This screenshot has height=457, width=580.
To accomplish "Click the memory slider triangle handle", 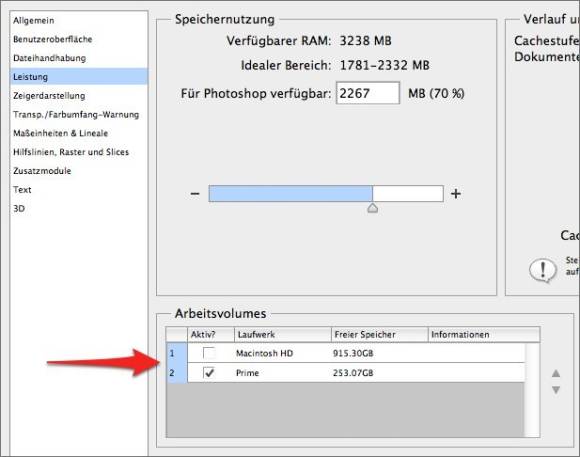I will click(x=372, y=208).
